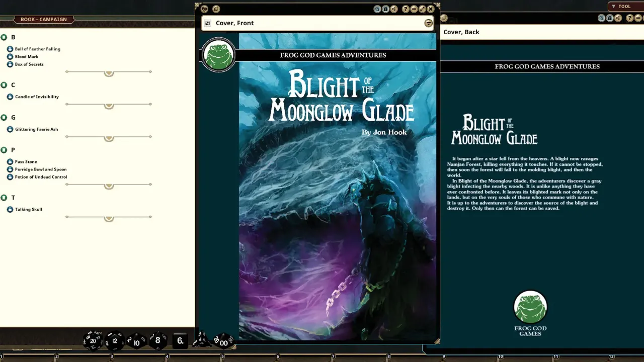The height and width of the screenshot is (362, 644).
Task: Roll the d12 die
Action: click(x=115, y=341)
